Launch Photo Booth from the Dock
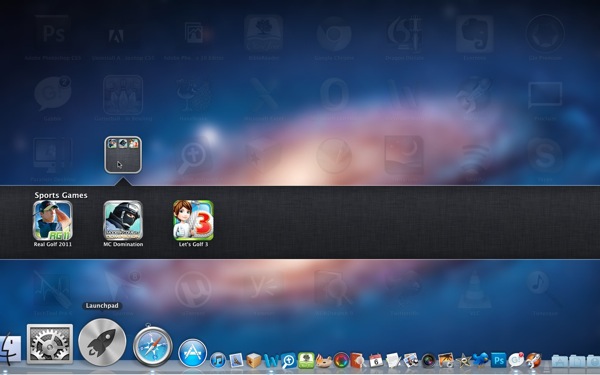 pyautogui.click(x=429, y=360)
